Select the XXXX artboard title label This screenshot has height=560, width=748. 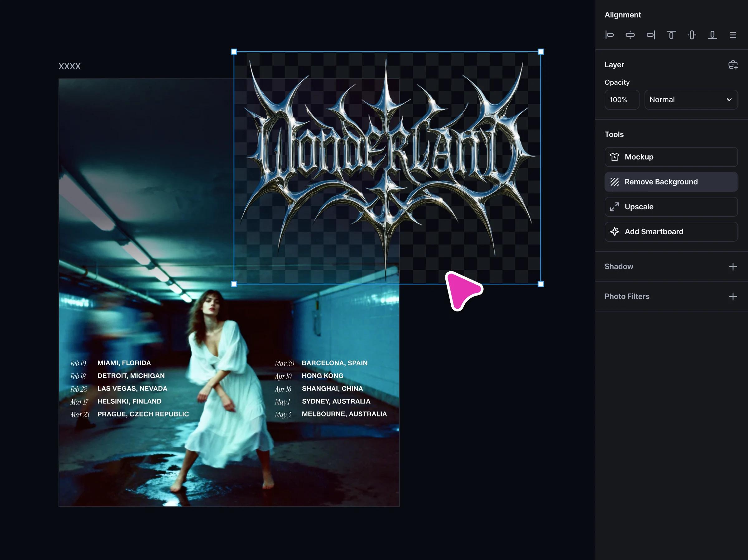pos(70,66)
